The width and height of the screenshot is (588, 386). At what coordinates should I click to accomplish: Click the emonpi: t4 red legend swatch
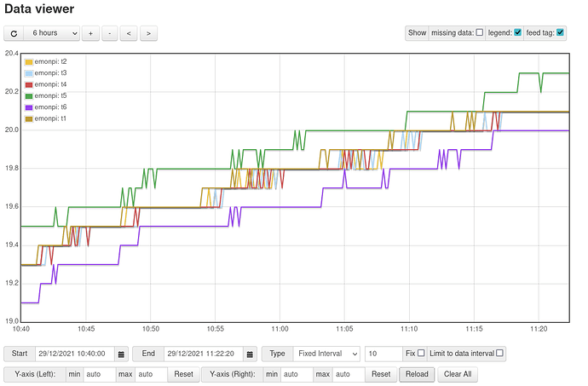coord(29,84)
